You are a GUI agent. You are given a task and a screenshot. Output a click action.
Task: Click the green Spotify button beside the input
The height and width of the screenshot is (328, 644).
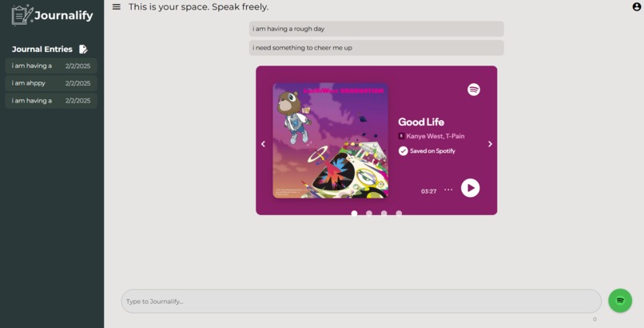(620, 301)
